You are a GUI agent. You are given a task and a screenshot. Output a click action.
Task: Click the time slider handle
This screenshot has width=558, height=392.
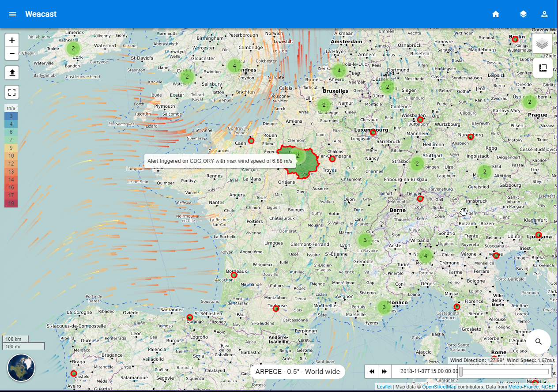click(x=461, y=372)
